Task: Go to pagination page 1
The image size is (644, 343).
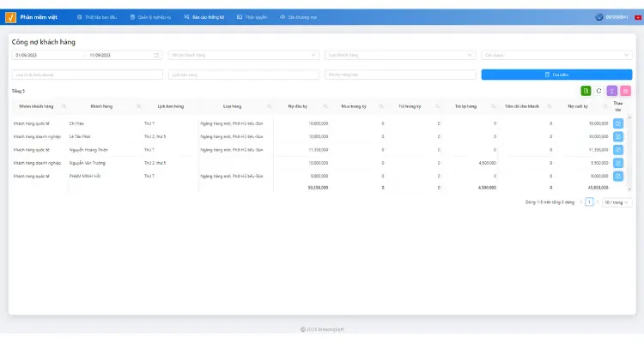Action: pos(589,202)
